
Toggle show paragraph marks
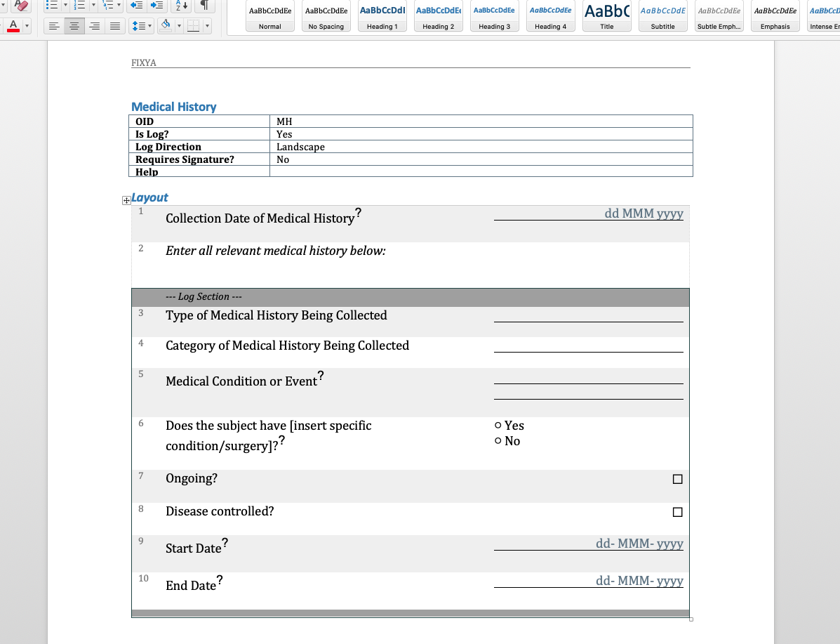pos(205,6)
